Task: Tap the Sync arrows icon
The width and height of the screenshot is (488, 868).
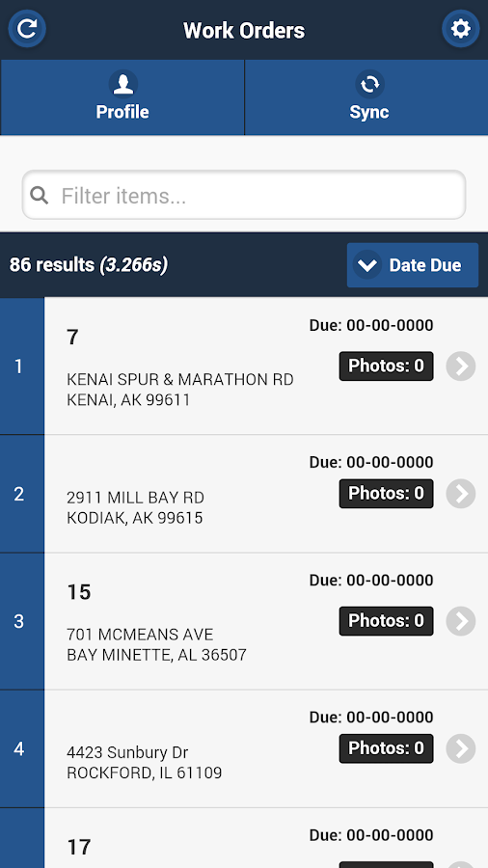Action: pyautogui.click(x=369, y=84)
